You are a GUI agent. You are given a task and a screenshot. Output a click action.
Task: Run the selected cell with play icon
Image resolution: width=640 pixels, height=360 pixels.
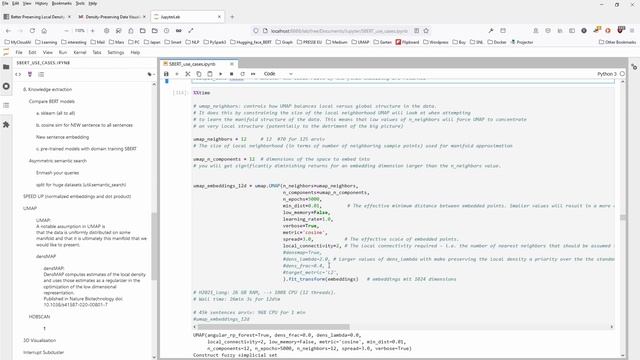tap(221, 74)
